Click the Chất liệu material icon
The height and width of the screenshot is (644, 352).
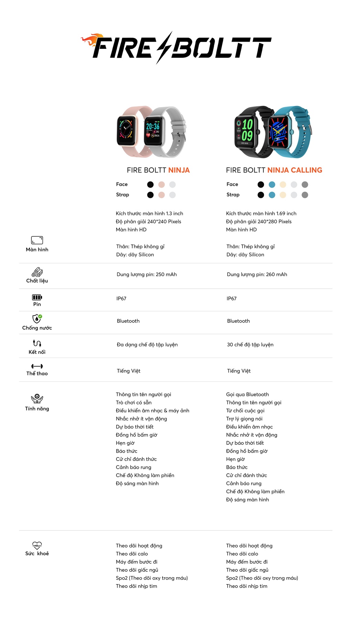click(x=37, y=272)
